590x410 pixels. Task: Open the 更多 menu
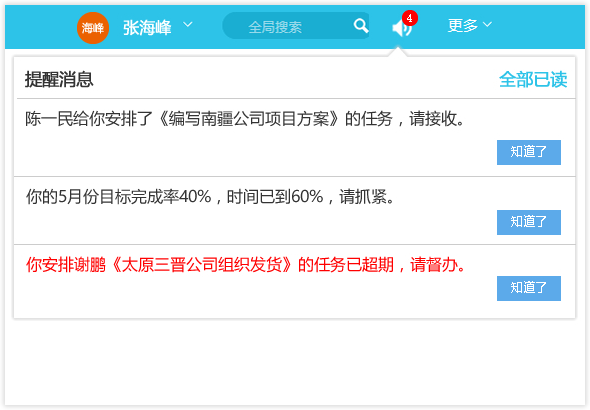pyautogui.click(x=469, y=25)
